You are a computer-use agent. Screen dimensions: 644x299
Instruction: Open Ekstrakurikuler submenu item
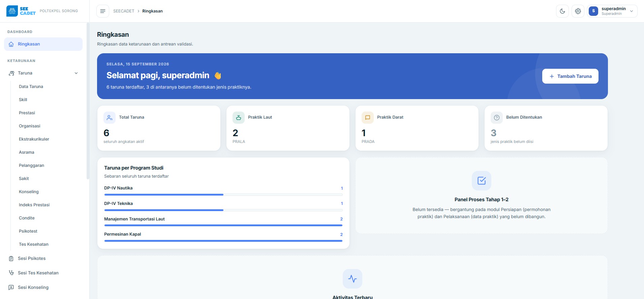34,139
